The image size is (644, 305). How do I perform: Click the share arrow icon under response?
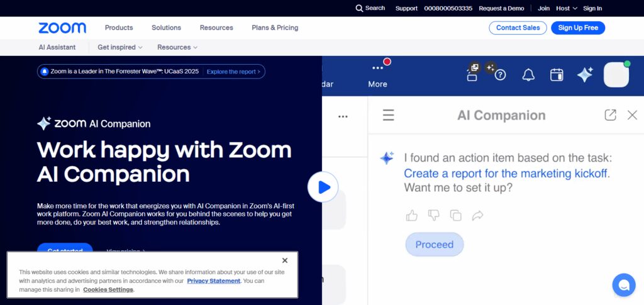click(x=478, y=216)
